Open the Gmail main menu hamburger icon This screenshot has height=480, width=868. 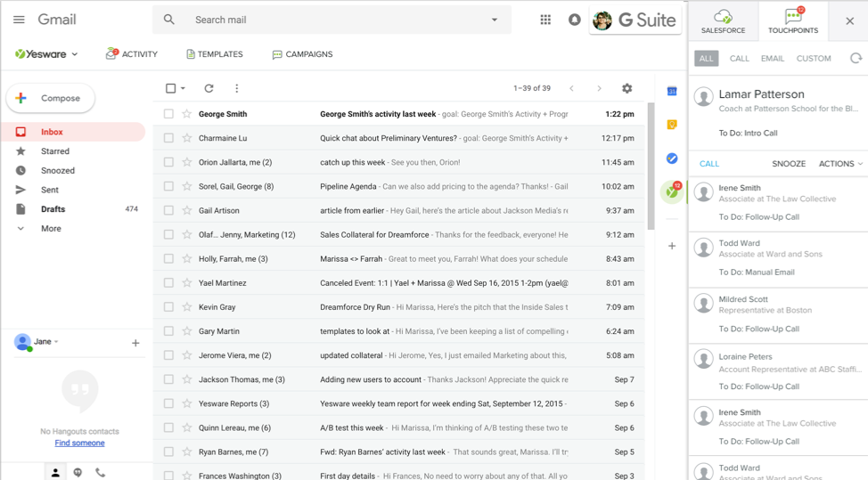tap(19, 20)
